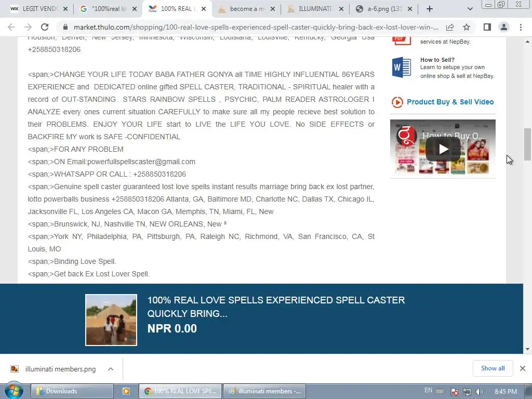Click Show all downloads
The height and width of the screenshot is (399, 532).
tap(493, 368)
